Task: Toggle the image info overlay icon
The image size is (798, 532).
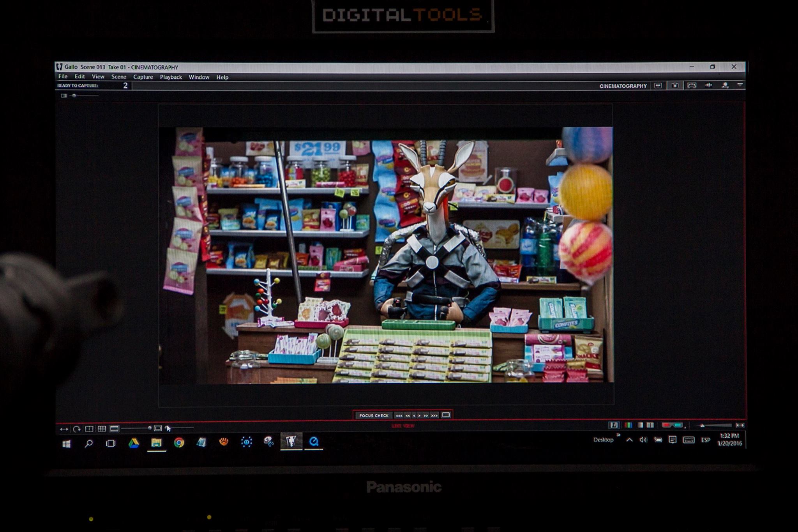Action: [614, 425]
